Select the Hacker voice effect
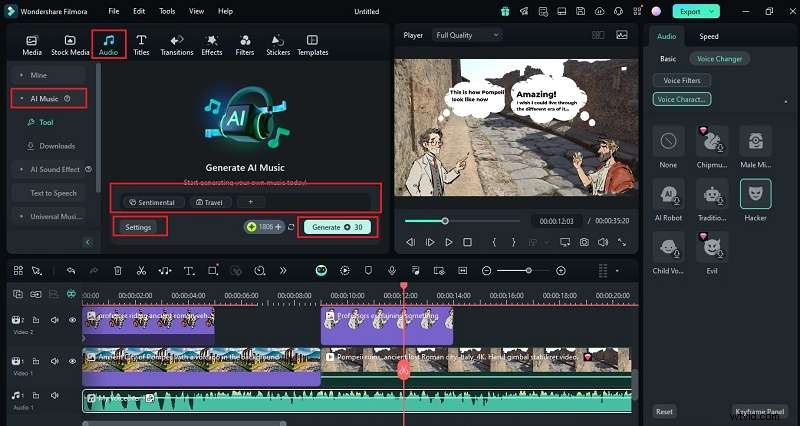This screenshot has height=426, width=800. (755, 200)
